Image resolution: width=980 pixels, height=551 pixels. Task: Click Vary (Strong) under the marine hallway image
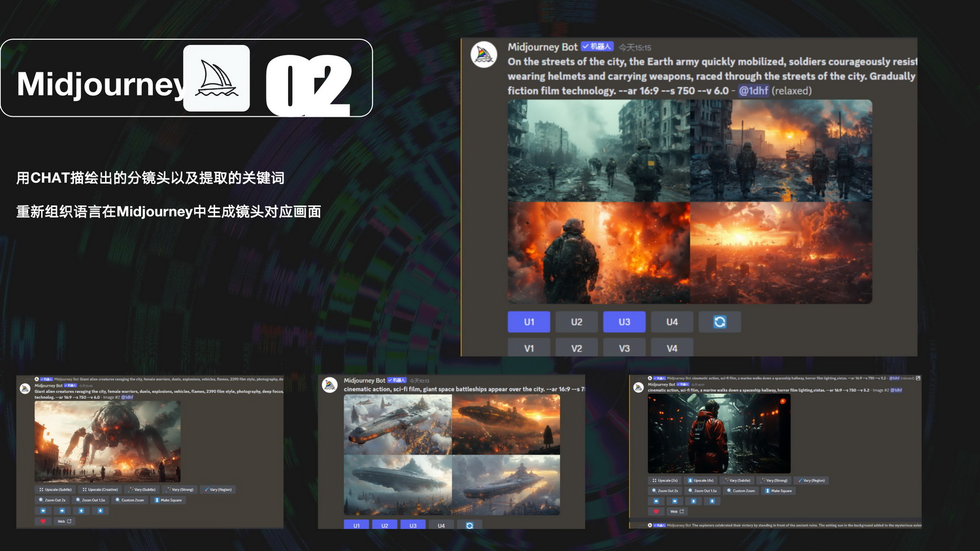[774, 480]
